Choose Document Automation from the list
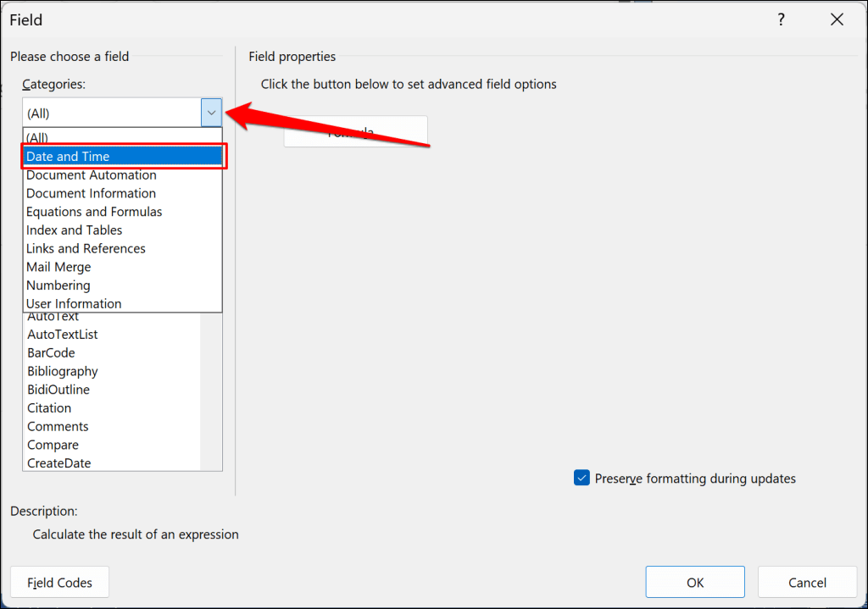The width and height of the screenshot is (868, 609). [92, 175]
